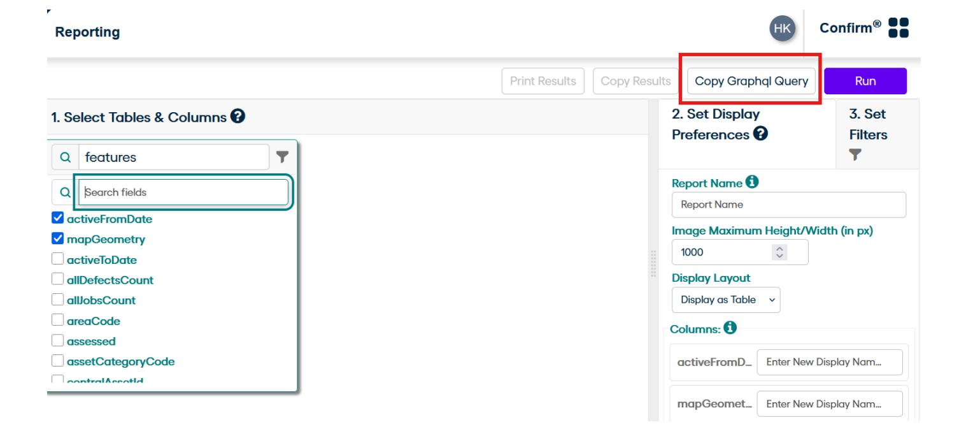Screen dimensions: 980x443
Task: Select the Set Display Preferences tab
Action: click(x=716, y=124)
